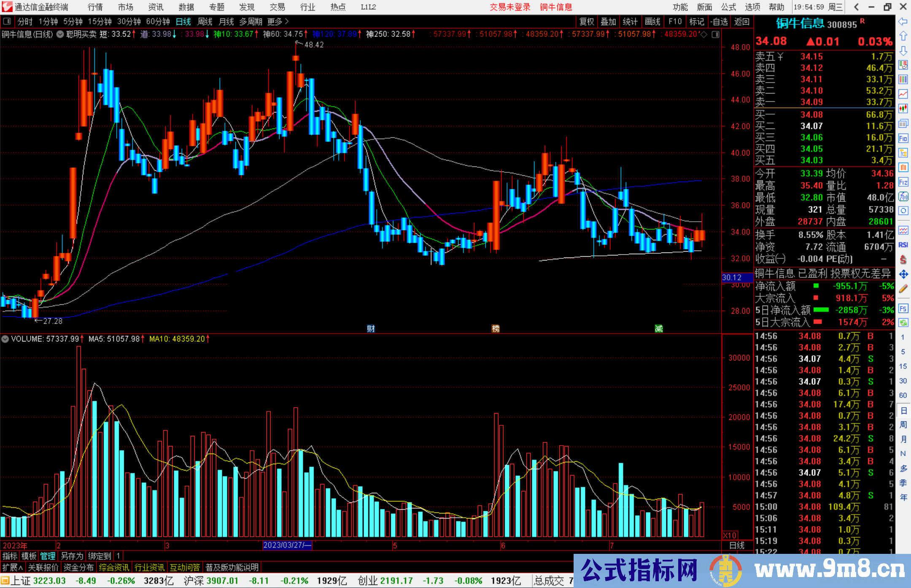Open the 统计 statistics option
This screenshot has height=588, width=911.
pyautogui.click(x=630, y=21)
